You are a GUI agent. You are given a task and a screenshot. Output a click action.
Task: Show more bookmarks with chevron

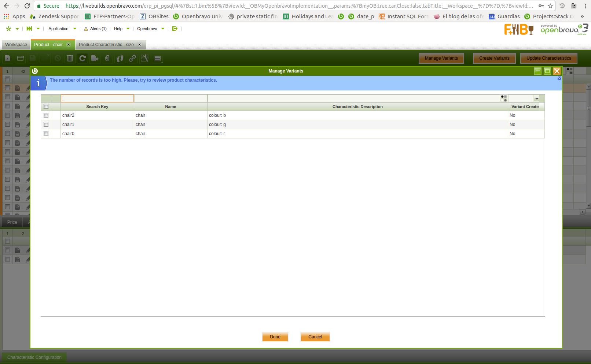click(x=582, y=16)
